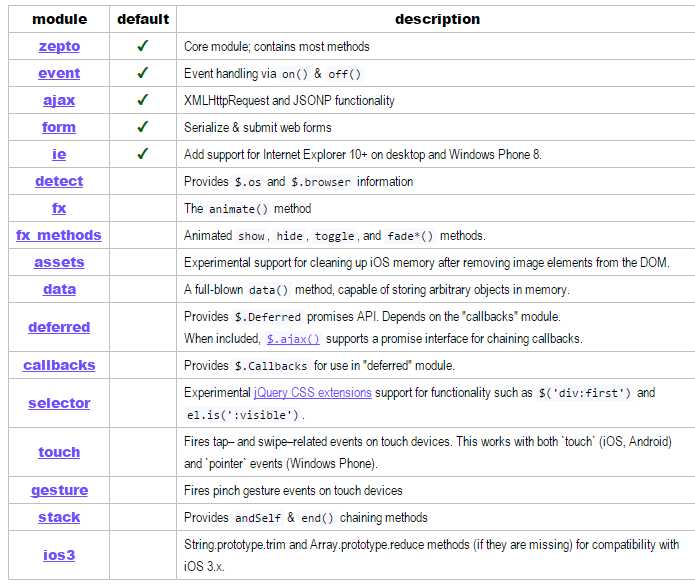
Task: Open the ios3 module link
Action: coord(59,555)
